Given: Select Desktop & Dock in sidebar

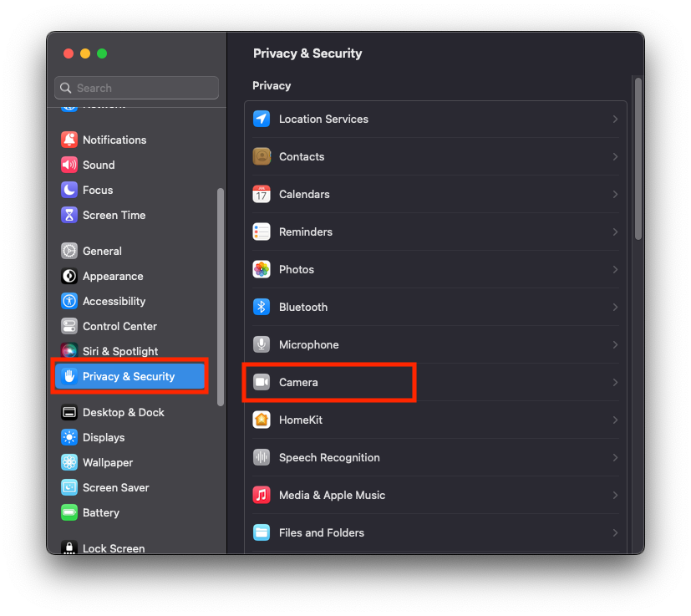Looking at the screenshot, I should tap(123, 412).
